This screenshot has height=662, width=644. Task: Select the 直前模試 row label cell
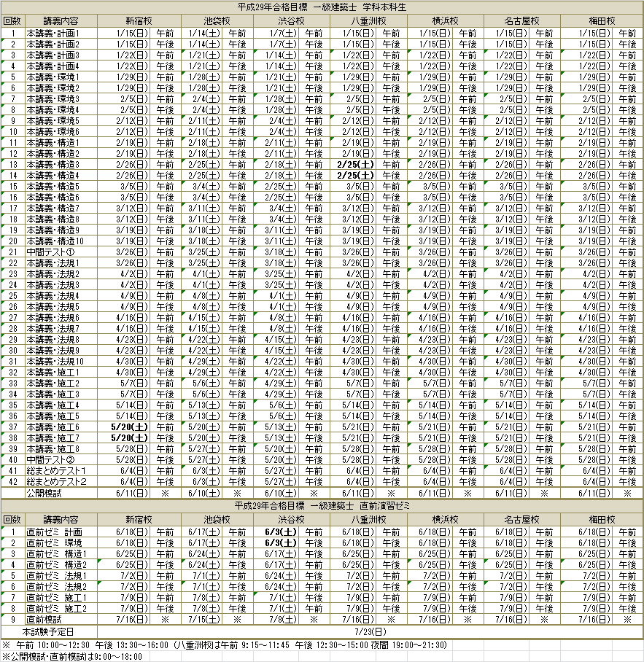tap(45, 619)
